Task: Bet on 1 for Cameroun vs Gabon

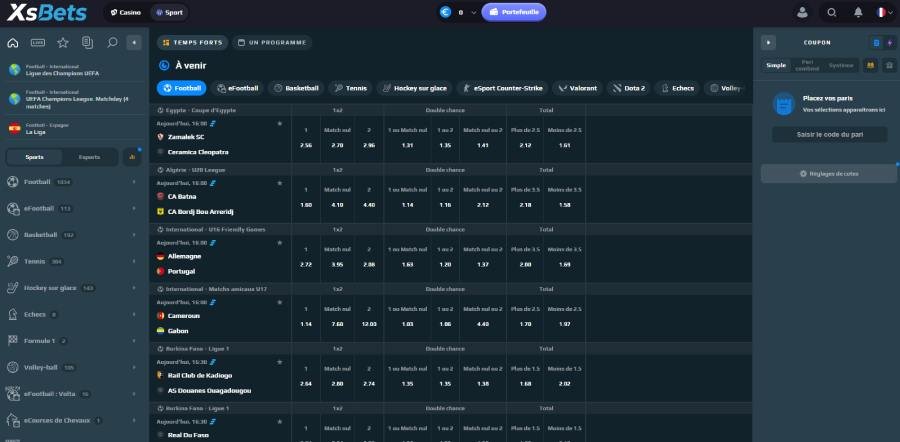Action: [x=306, y=317]
